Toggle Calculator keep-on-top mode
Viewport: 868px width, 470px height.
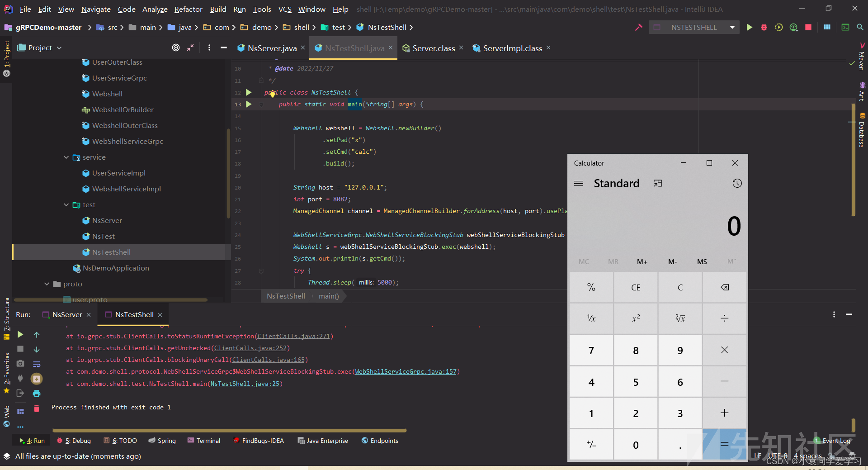pos(658,183)
